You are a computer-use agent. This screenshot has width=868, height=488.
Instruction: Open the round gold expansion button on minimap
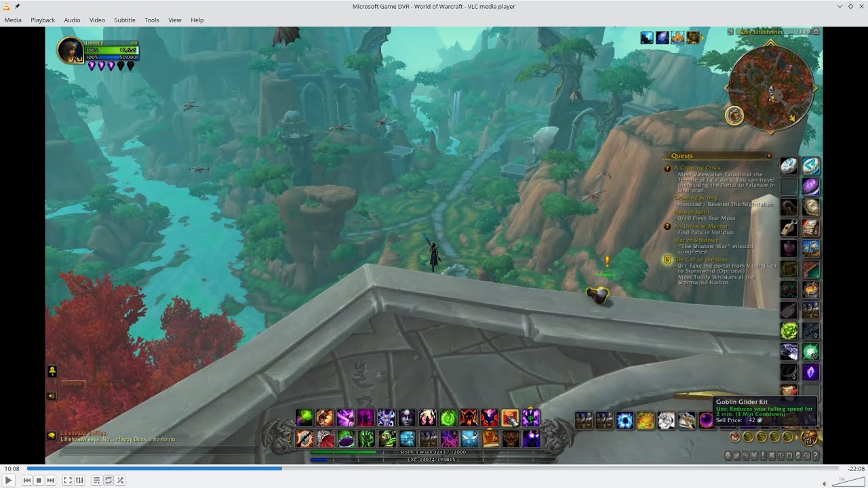(x=734, y=116)
